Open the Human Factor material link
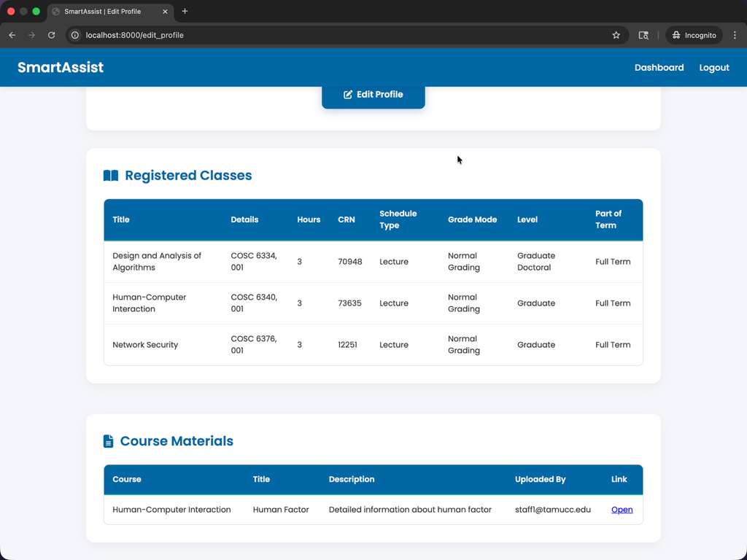747x560 pixels. tap(622, 510)
